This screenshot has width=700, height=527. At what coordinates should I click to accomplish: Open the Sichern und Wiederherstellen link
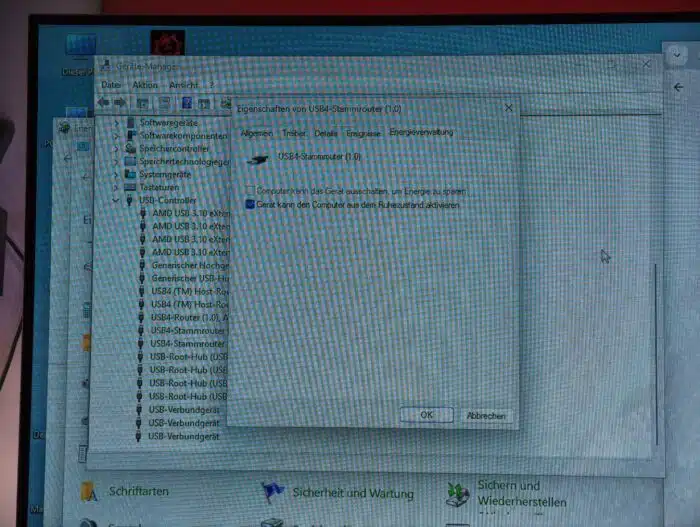pos(522,494)
